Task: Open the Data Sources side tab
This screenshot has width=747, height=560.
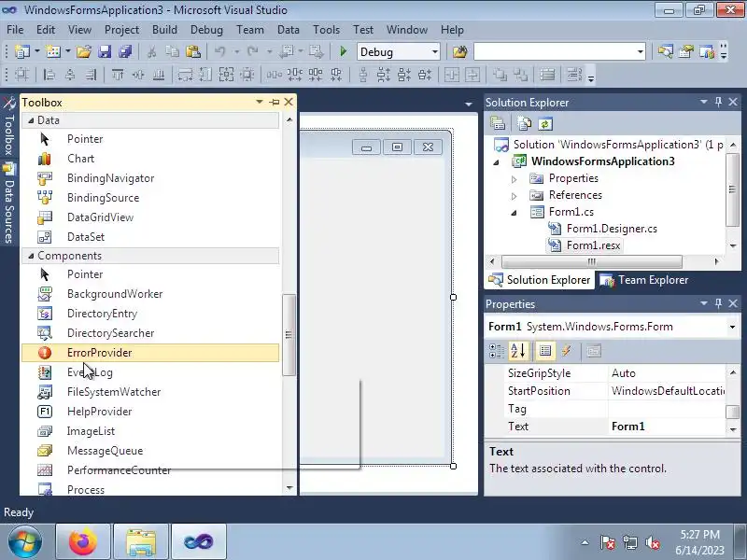Action: click(8, 203)
